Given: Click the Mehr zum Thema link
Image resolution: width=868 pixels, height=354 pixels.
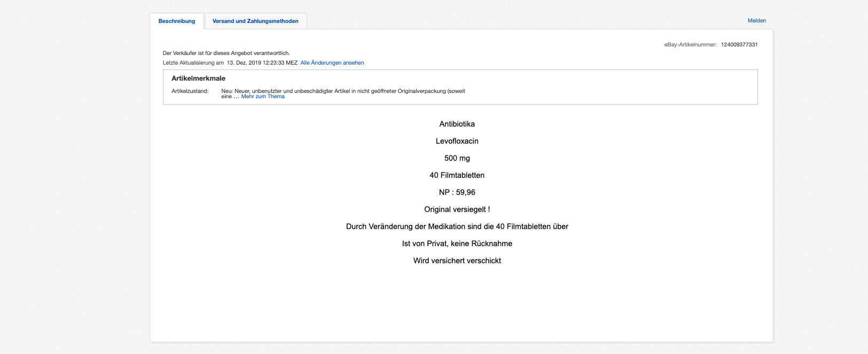Looking at the screenshot, I should (263, 97).
